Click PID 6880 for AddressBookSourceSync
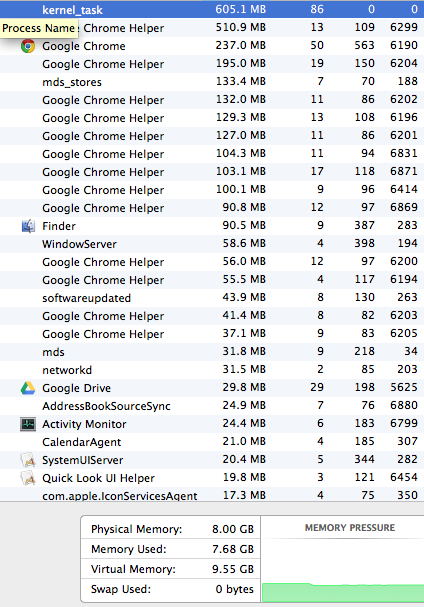The width and height of the screenshot is (424, 607). [x=404, y=405]
